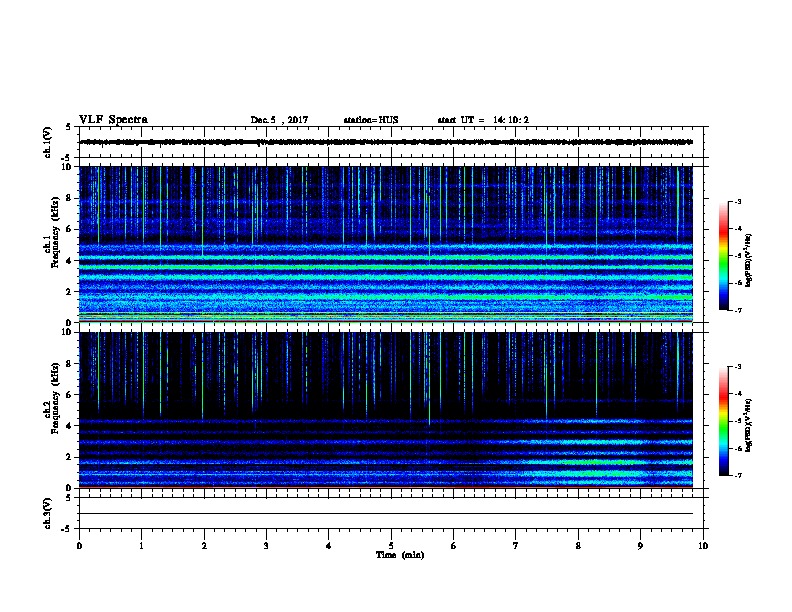Click the 'Time (min)' axis label
Screen dimensions: 792x612
tap(400, 555)
